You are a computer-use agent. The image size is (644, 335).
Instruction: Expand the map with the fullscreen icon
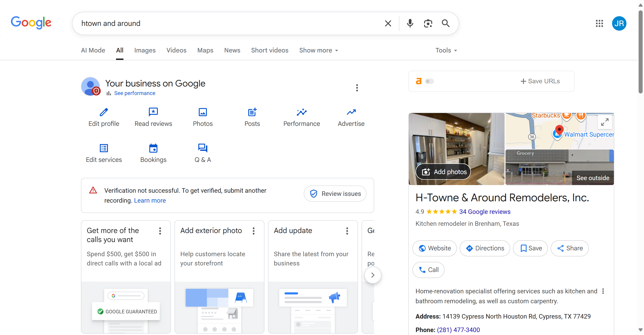click(604, 122)
